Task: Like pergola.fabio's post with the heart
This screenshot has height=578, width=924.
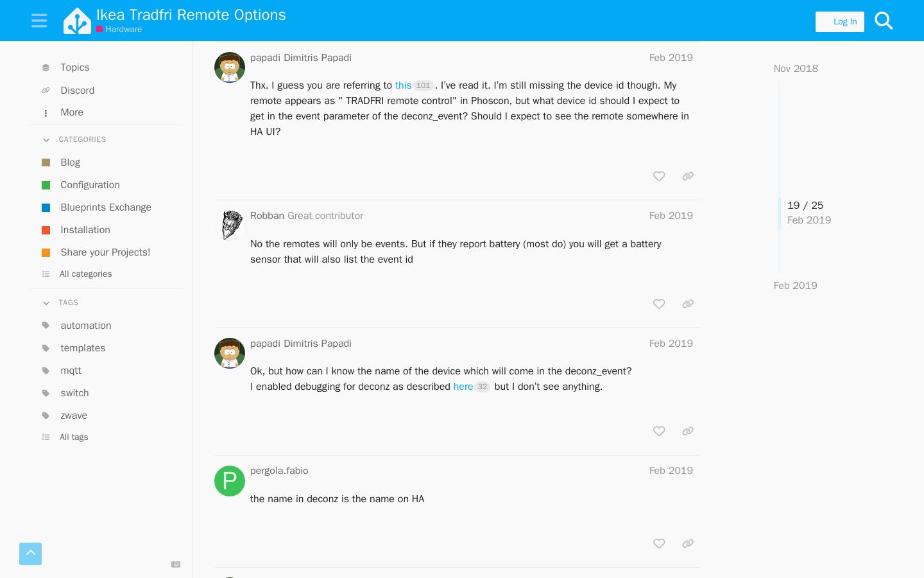Action: click(x=659, y=543)
